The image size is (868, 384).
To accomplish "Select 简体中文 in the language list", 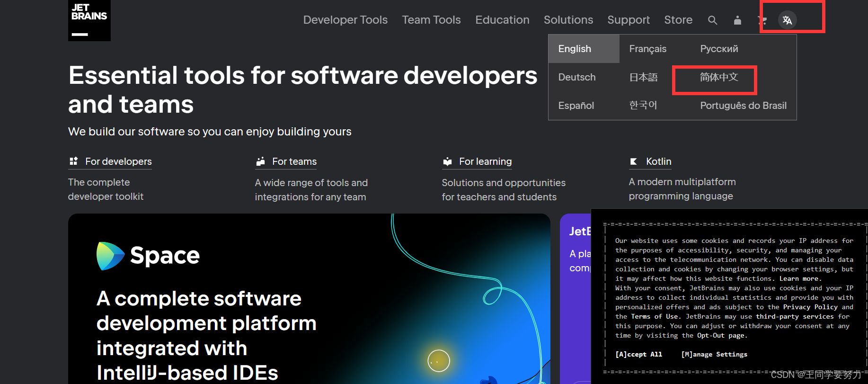I will click(x=719, y=77).
